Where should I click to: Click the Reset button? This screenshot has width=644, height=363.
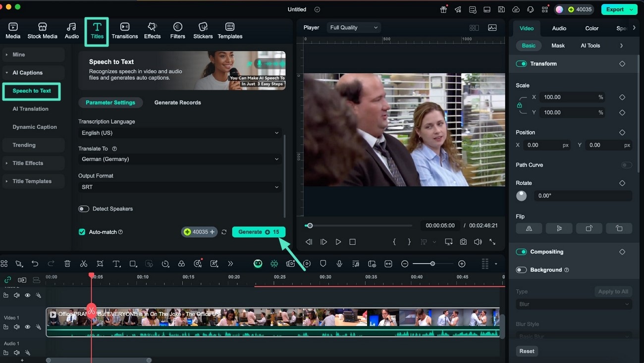[527, 351]
